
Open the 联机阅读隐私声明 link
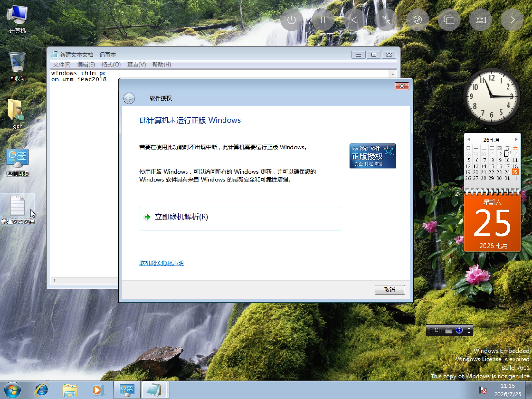click(x=161, y=263)
